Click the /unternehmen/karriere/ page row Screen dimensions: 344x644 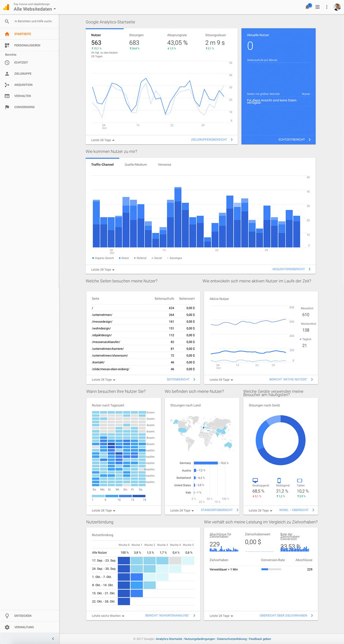pyautogui.click(x=143, y=349)
